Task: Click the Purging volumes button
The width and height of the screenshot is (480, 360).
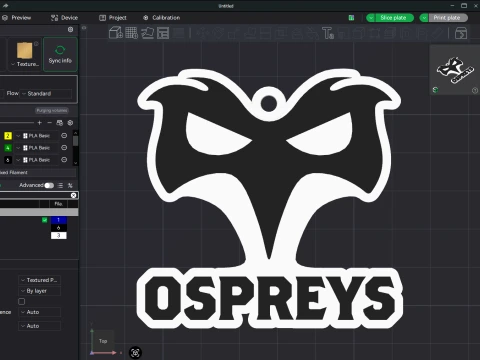Action: pos(52,110)
